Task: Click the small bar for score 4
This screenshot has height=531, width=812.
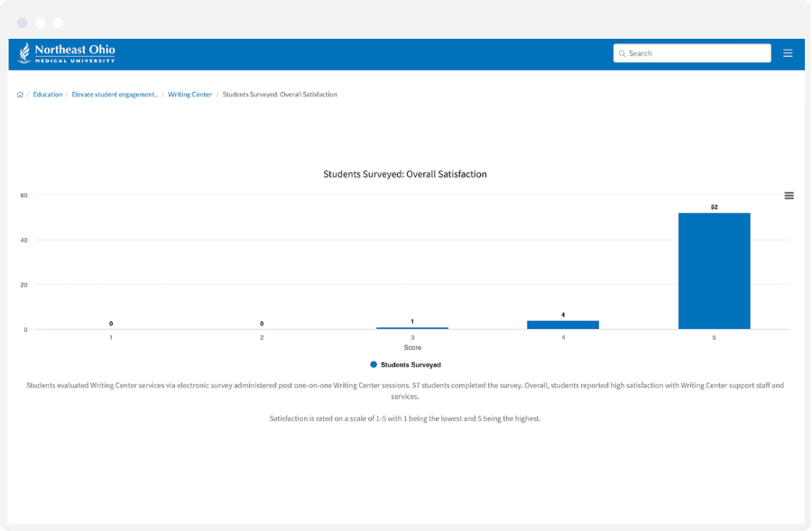Action: (563, 324)
